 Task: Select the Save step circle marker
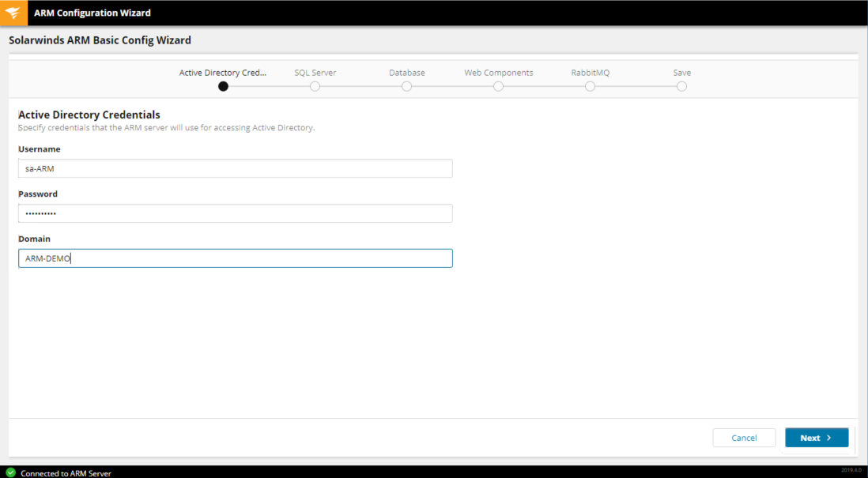click(x=681, y=87)
